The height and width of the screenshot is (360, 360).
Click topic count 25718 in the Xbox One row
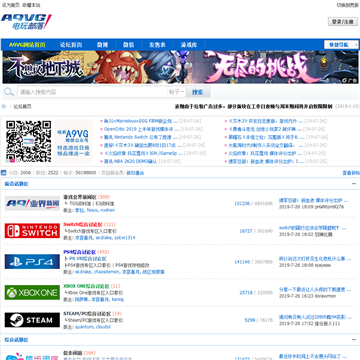(246, 293)
